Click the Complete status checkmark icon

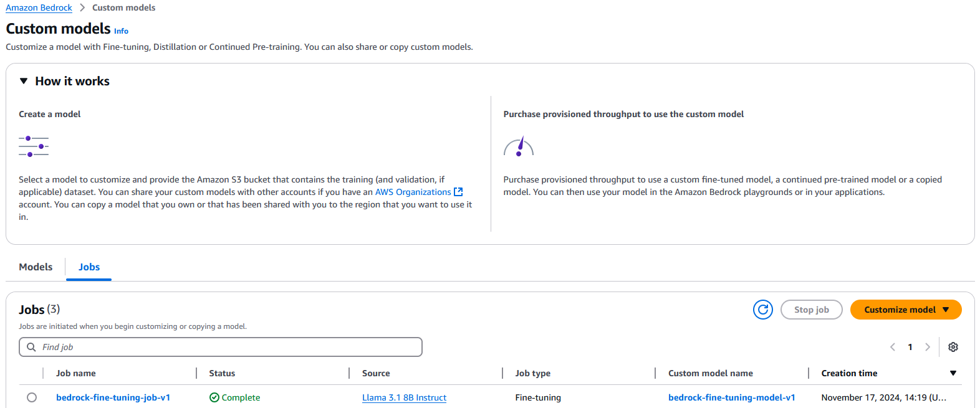coord(214,397)
